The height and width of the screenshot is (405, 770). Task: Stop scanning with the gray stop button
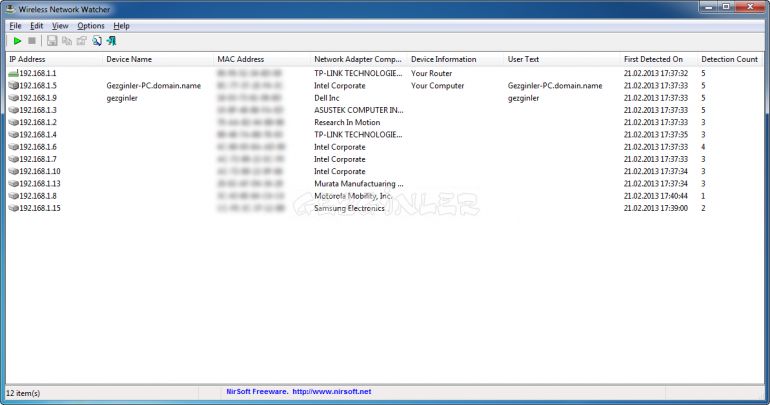(32, 41)
